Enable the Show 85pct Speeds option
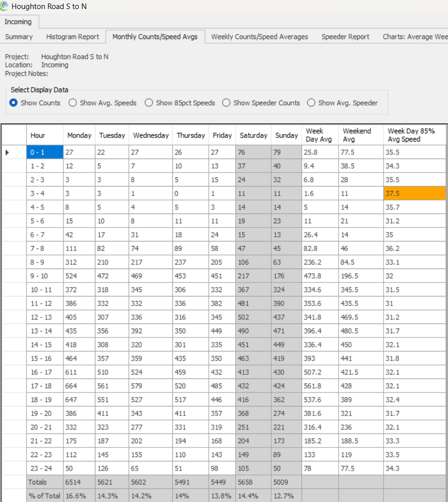 point(149,103)
